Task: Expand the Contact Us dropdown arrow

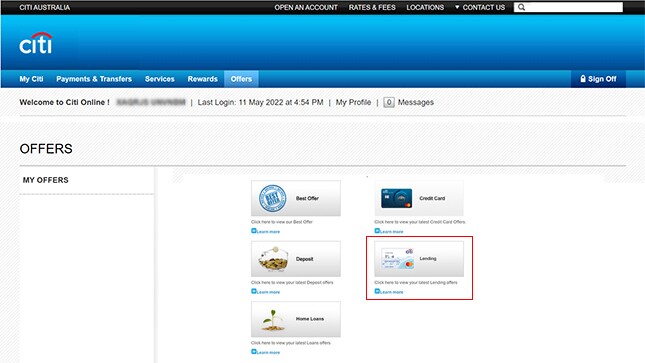Action: (x=457, y=7)
